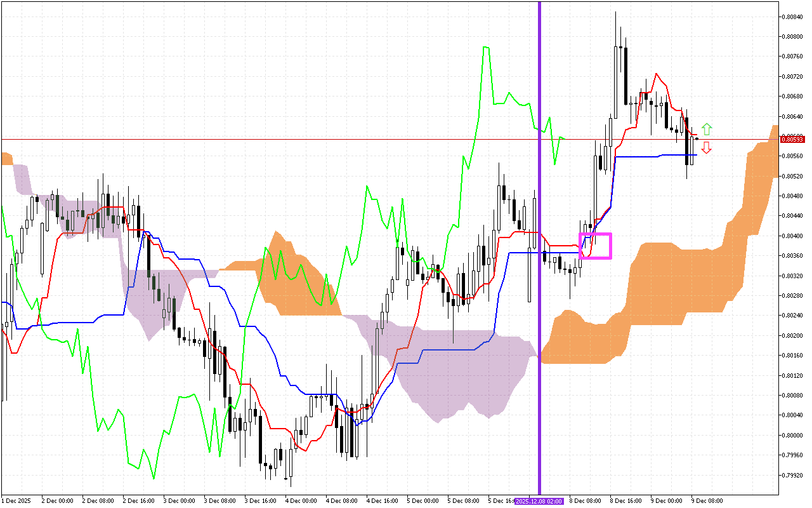Click the red 0.80593 current price tag
This screenshot has height=508, width=812.
[x=792, y=139]
